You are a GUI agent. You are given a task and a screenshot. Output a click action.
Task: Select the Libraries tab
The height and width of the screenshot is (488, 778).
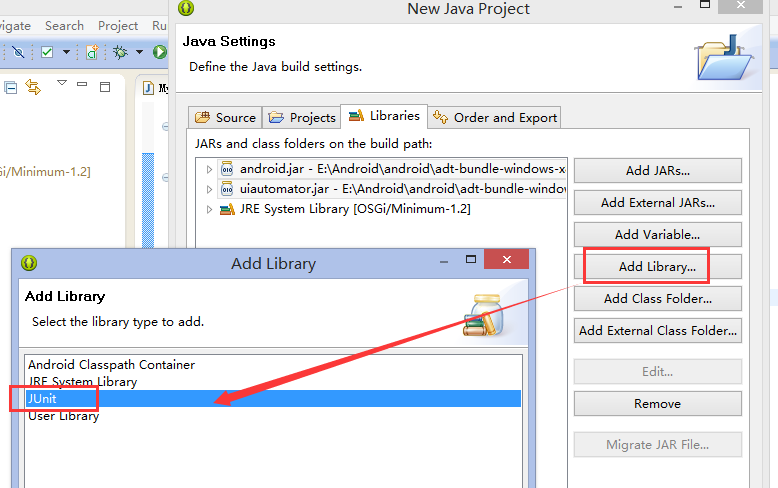coord(384,116)
